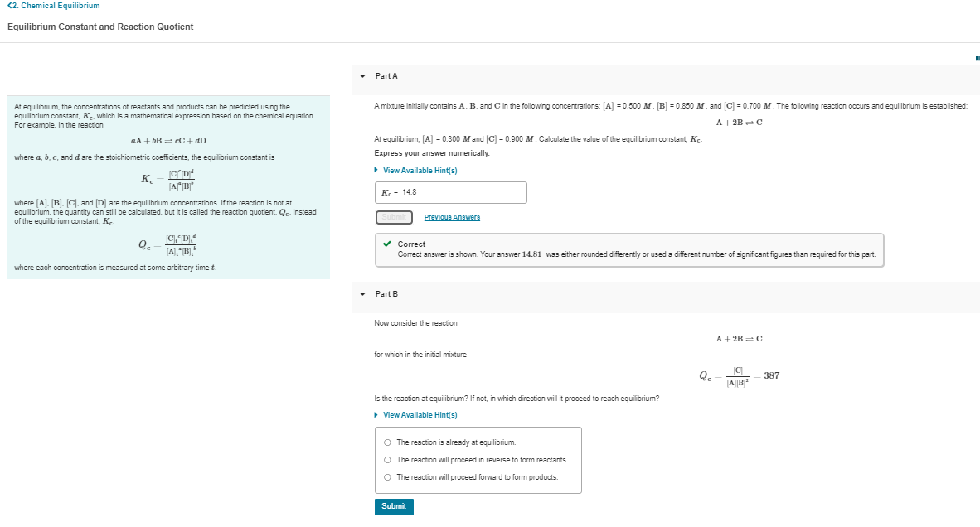Click the Part A collapse arrow icon

tap(362, 75)
